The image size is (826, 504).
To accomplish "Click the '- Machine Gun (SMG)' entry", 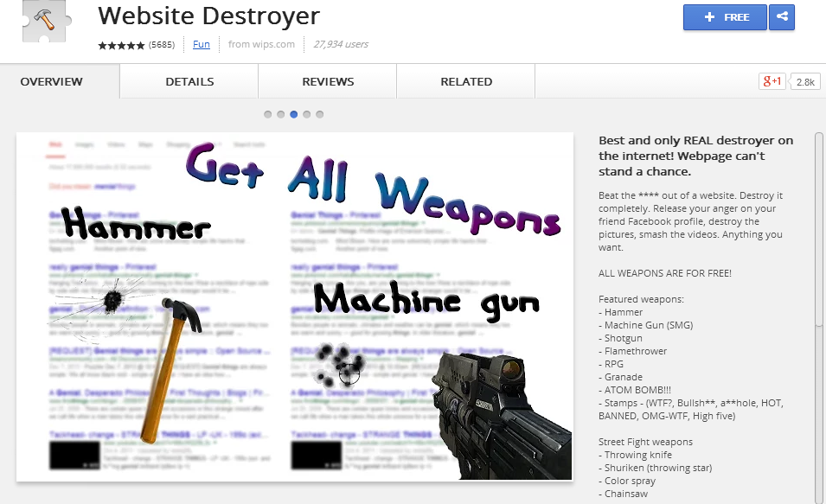I will pyautogui.click(x=646, y=325).
